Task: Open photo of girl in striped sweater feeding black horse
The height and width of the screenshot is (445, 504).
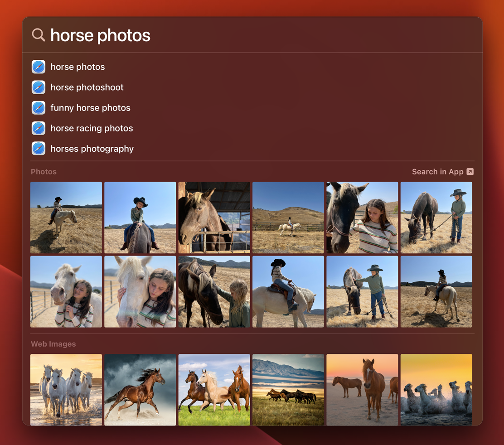Action: pyautogui.click(x=362, y=218)
